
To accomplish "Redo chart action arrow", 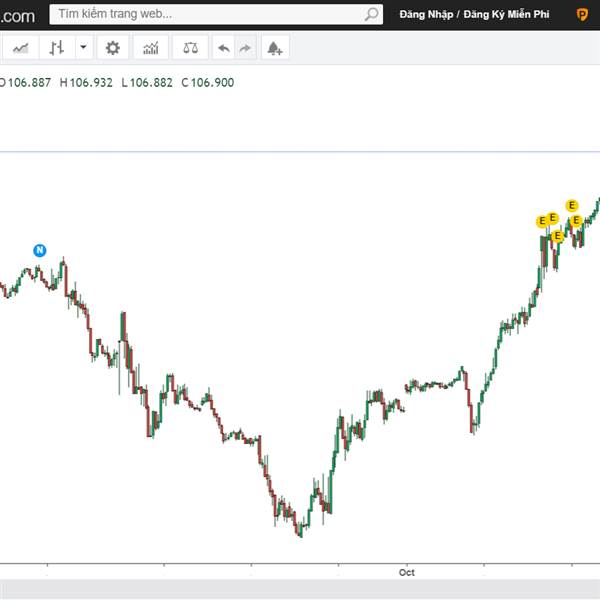I will tap(245, 48).
